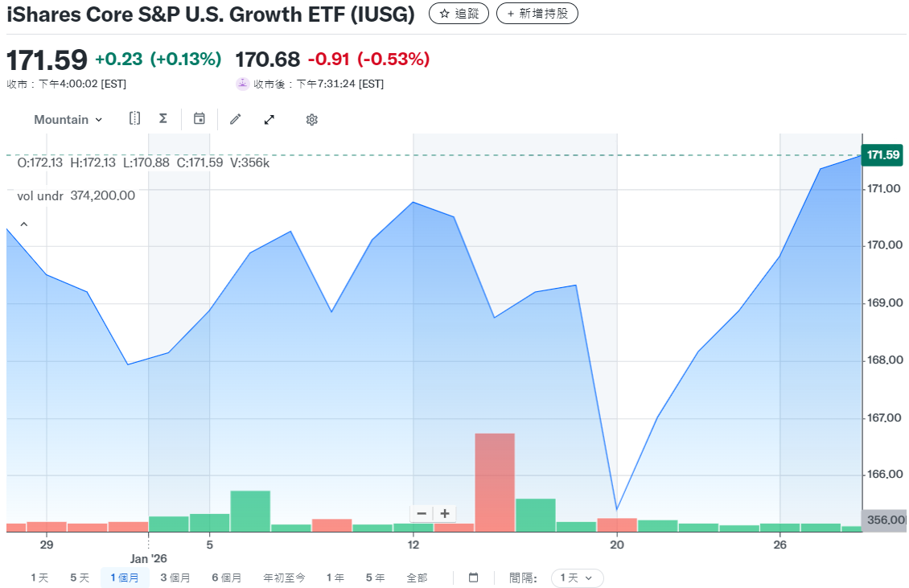Viewport: 909px width, 588px height.
Task: Click the compare symbols icon
Action: (134, 119)
